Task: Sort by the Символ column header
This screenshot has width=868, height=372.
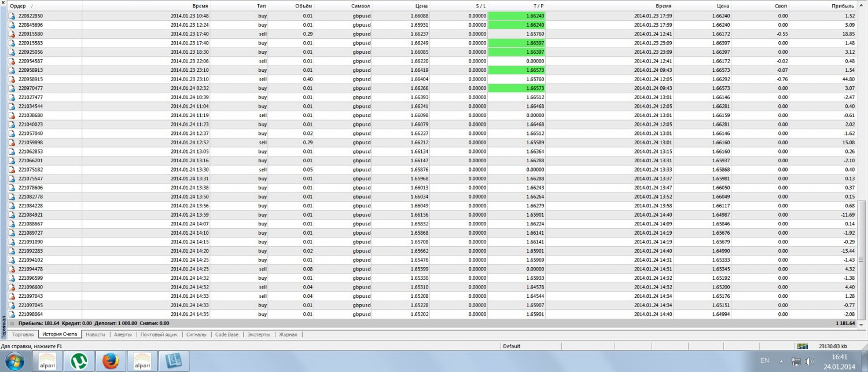Action: pyautogui.click(x=361, y=6)
